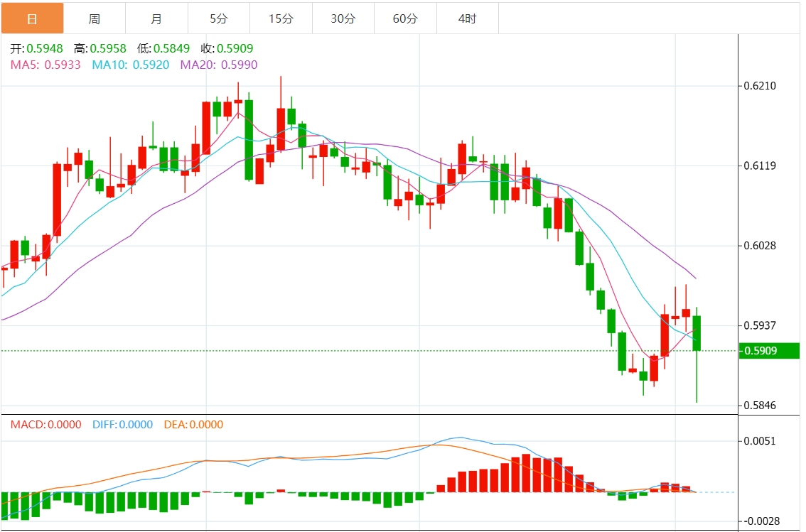The image size is (806, 532).
Task: Select the weekly 周 timeframe tab
Action: click(x=95, y=18)
